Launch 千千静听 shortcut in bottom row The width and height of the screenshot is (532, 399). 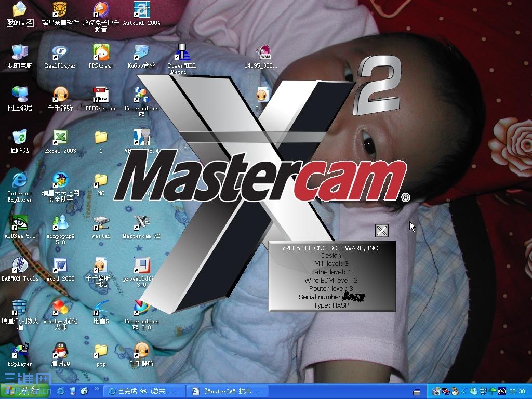(x=141, y=355)
